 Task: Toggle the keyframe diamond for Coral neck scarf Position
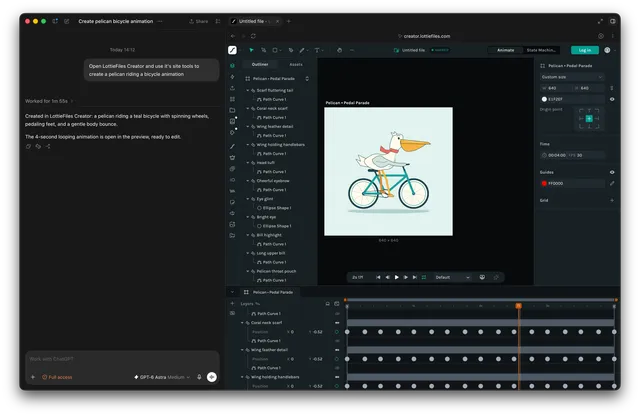pos(336,332)
